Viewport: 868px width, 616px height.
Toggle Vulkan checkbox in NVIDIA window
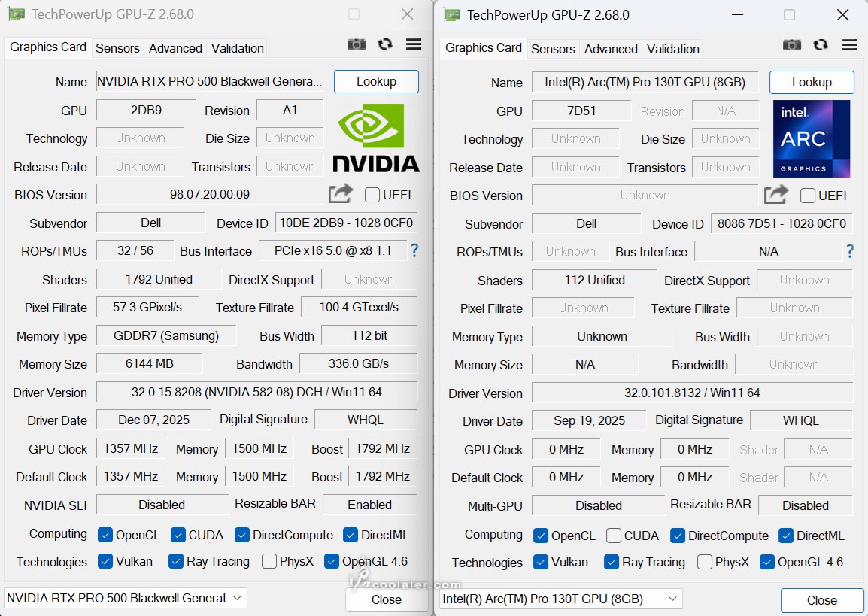click(x=105, y=561)
